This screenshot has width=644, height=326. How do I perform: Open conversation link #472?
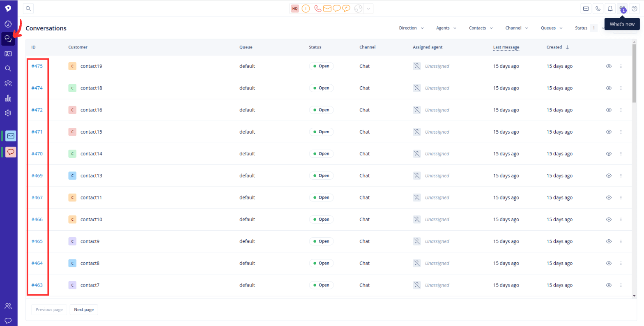37,110
